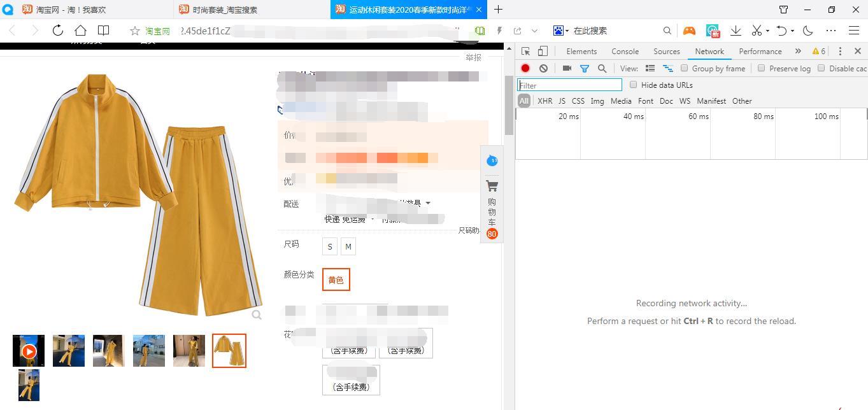
Task: Click the 举报 report link
Action: (473, 57)
